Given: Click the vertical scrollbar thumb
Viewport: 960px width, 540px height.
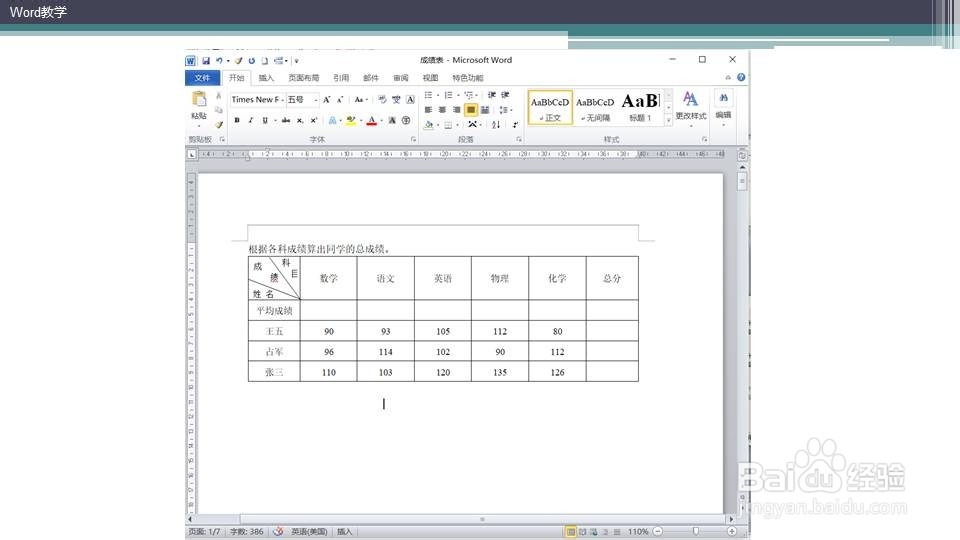Looking at the screenshot, I should click(x=742, y=181).
